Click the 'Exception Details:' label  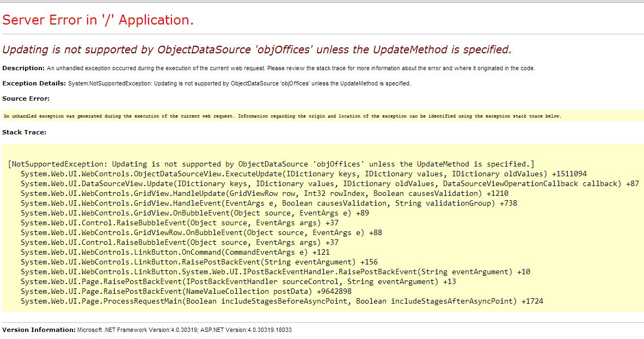[34, 83]
